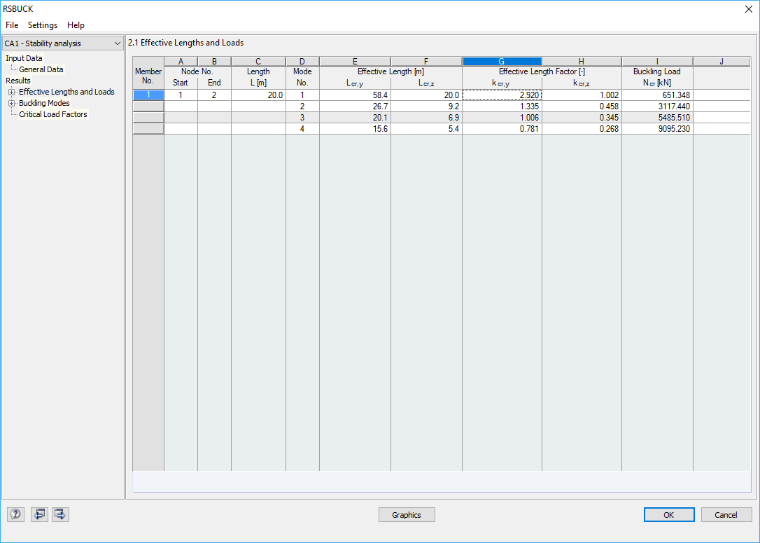760x543 pixels.
Task: Select column header I
Action: click(x=657, y=61)
